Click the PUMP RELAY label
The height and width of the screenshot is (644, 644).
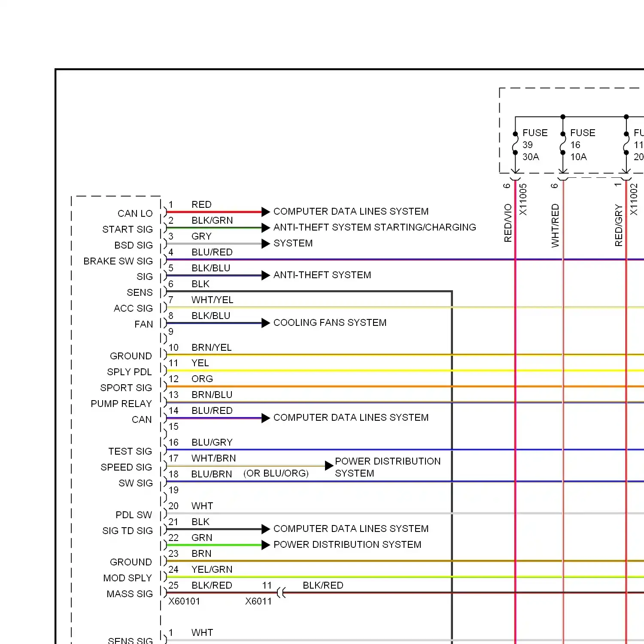(121, 404)
